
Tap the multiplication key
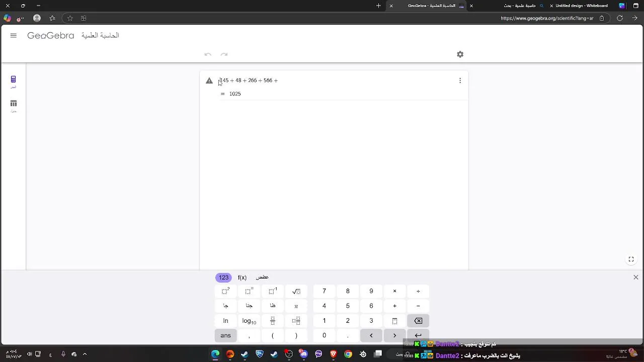394,291
